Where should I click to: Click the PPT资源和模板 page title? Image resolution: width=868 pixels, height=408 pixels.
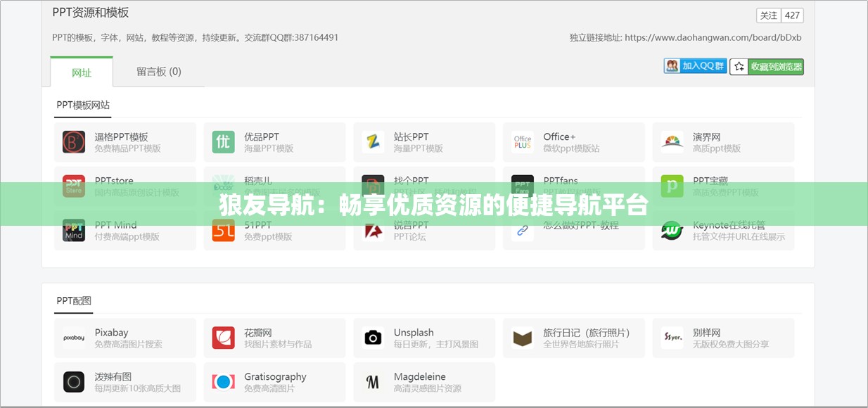pos(91,13)
